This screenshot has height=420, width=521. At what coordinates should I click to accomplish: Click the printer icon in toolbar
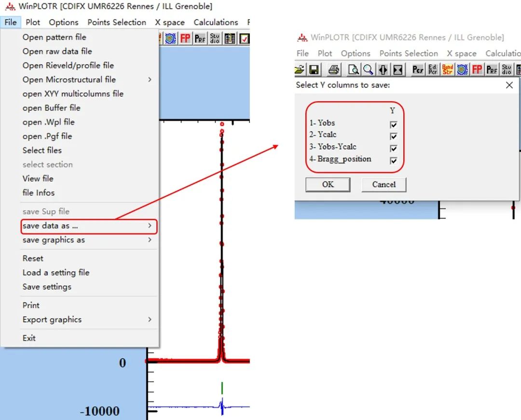coord(334,70)
